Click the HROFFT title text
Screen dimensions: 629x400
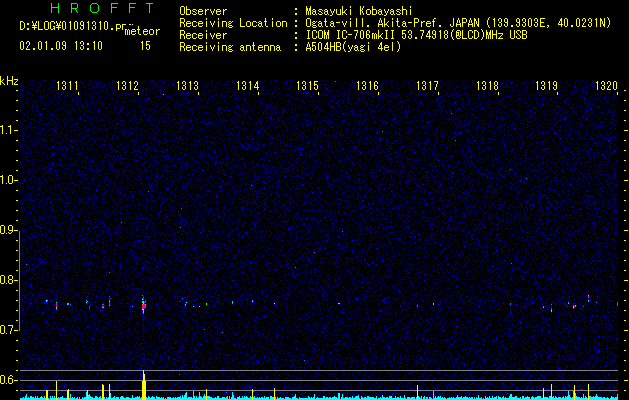[x=102, y=8]
